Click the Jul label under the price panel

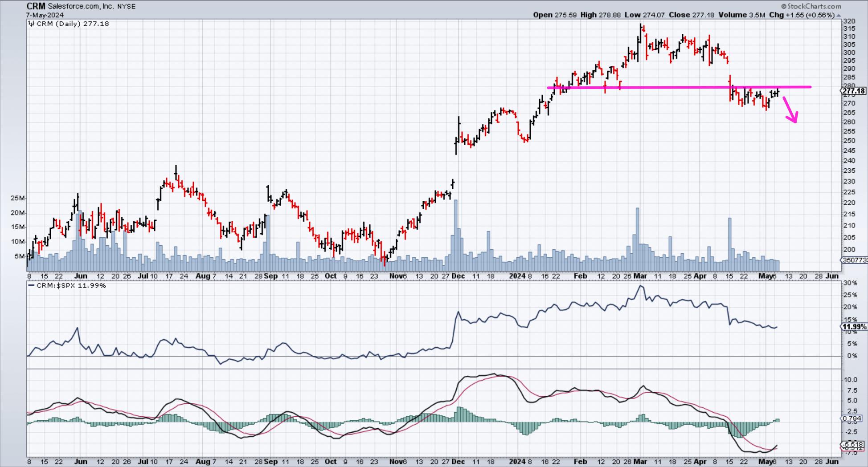[x=143, y=276]
